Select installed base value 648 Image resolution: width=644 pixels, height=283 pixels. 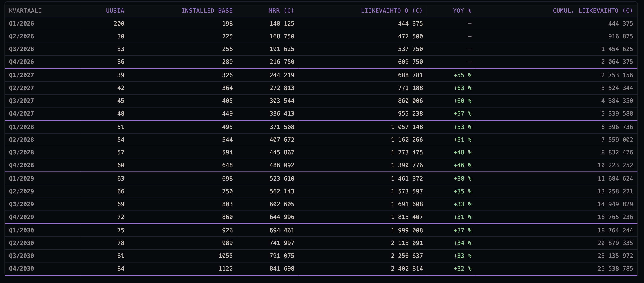[x=227, y=165]
